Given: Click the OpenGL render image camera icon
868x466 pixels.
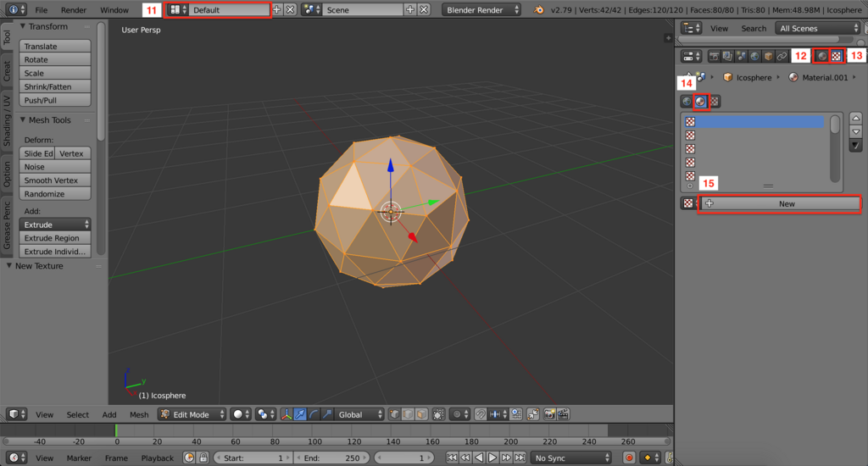Looking at the screenshot, I should click(x=549, y=414).
